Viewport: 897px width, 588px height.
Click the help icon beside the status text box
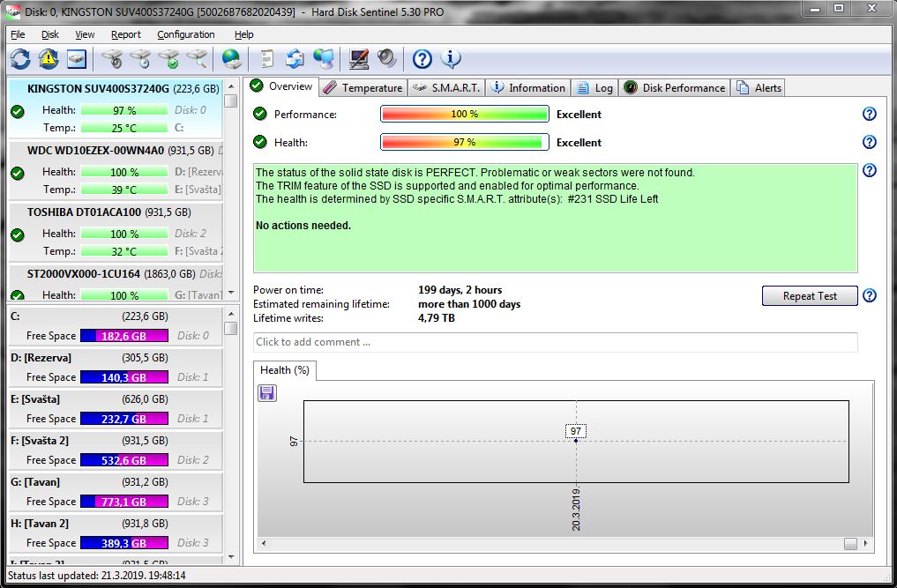pyautogui.click(x=869, y=170)
